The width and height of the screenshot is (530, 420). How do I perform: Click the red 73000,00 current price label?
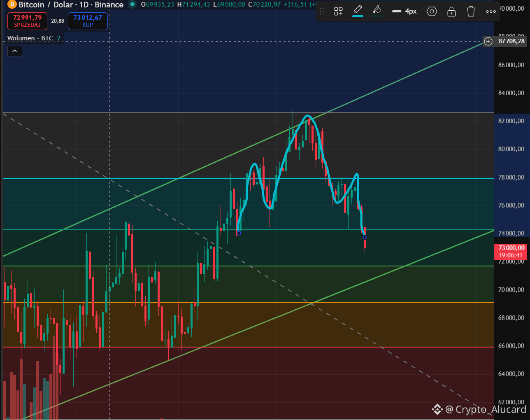pos(511,251)
